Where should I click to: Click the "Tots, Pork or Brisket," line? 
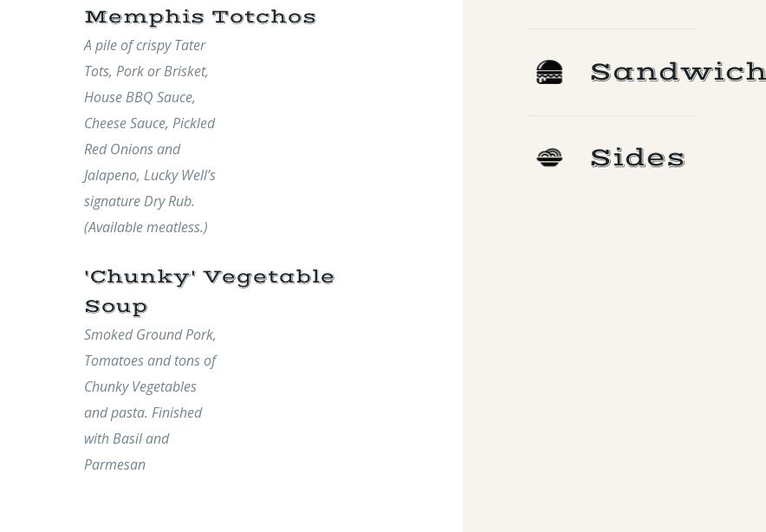pos(146,71)
